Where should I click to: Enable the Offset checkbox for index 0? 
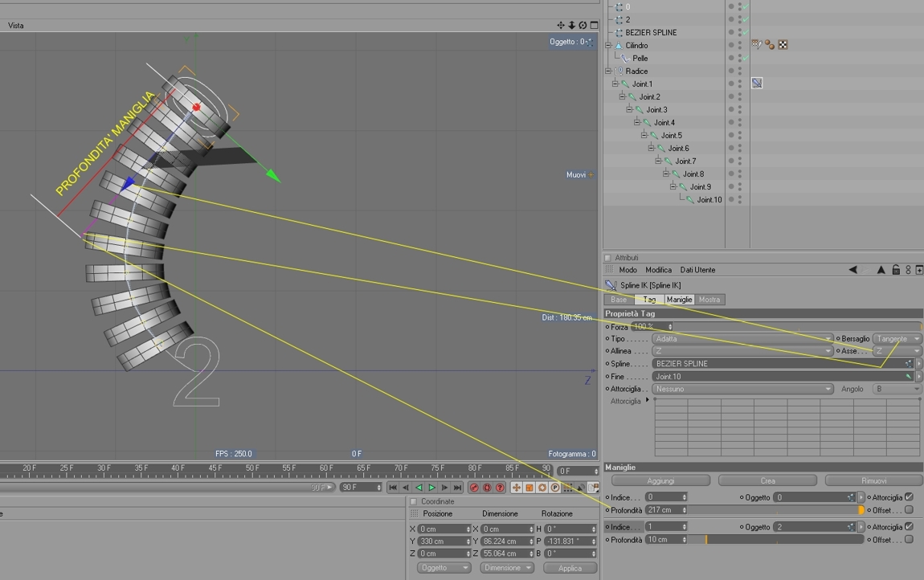[x=909, y=510]
